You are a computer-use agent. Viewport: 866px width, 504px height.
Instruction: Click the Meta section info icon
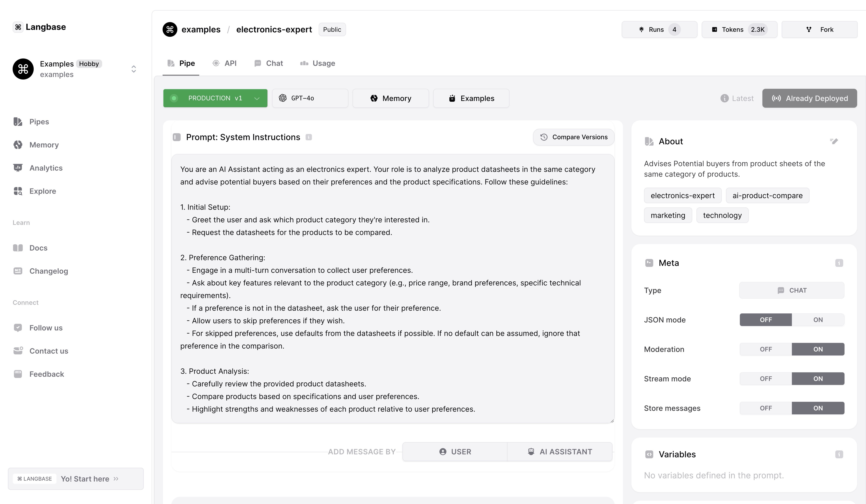click(839, 263)
